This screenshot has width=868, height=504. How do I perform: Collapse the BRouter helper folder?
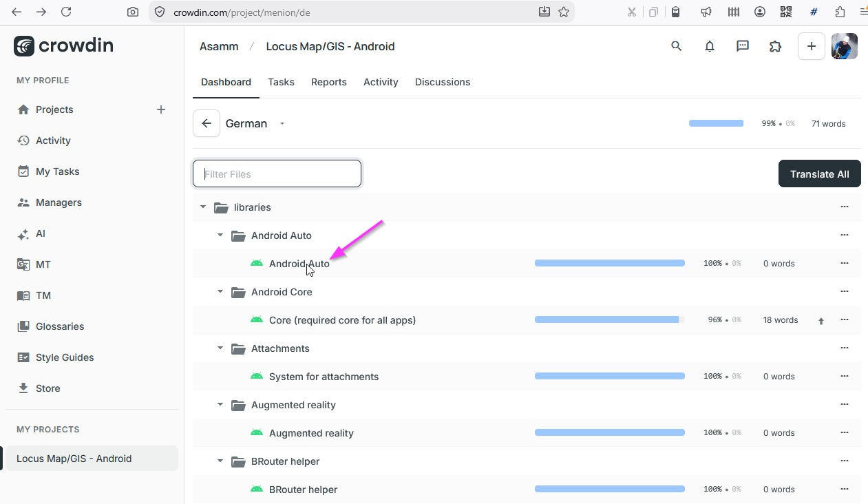220,461
